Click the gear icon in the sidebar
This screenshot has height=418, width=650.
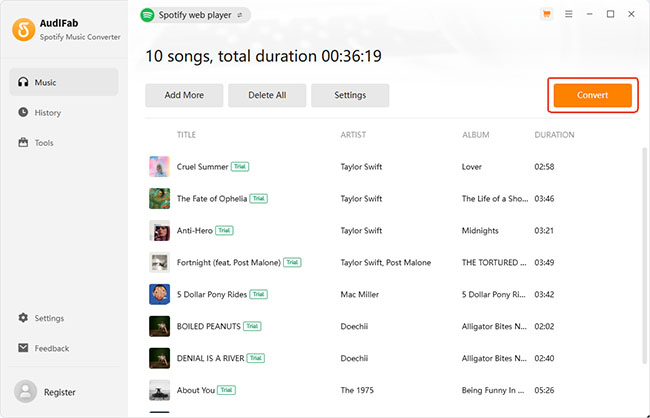click(23, 318)
